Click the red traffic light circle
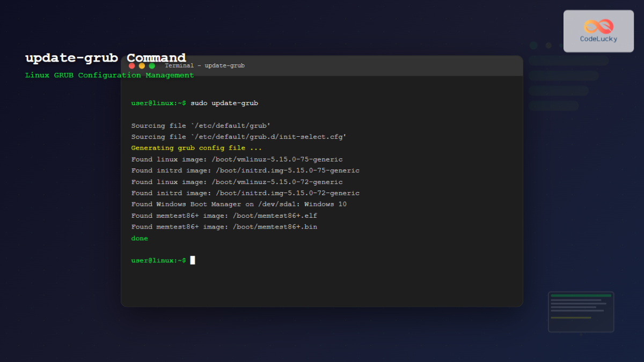Screen dimensions: 644x362 tap(132, 65)
